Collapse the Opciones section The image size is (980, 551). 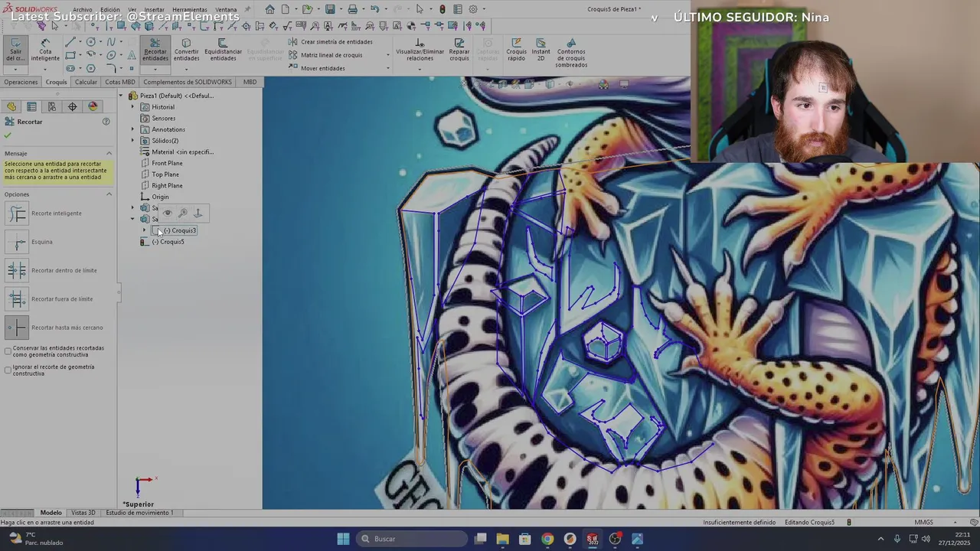109,194
